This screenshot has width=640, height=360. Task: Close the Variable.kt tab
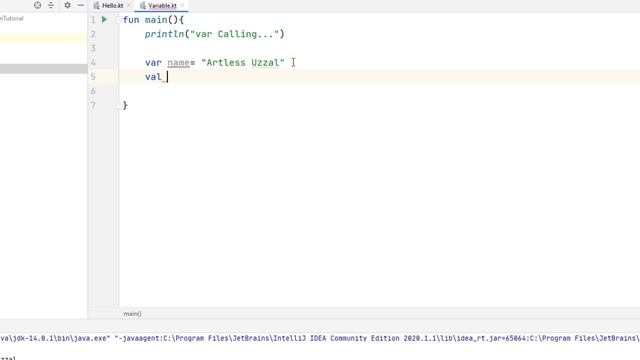point(182,5)
